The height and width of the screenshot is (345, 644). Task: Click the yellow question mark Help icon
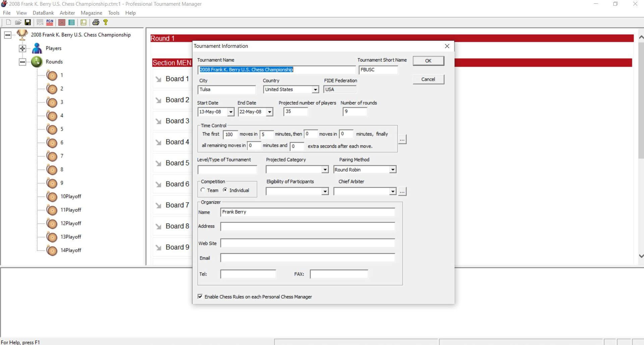(x=106, y=22)
